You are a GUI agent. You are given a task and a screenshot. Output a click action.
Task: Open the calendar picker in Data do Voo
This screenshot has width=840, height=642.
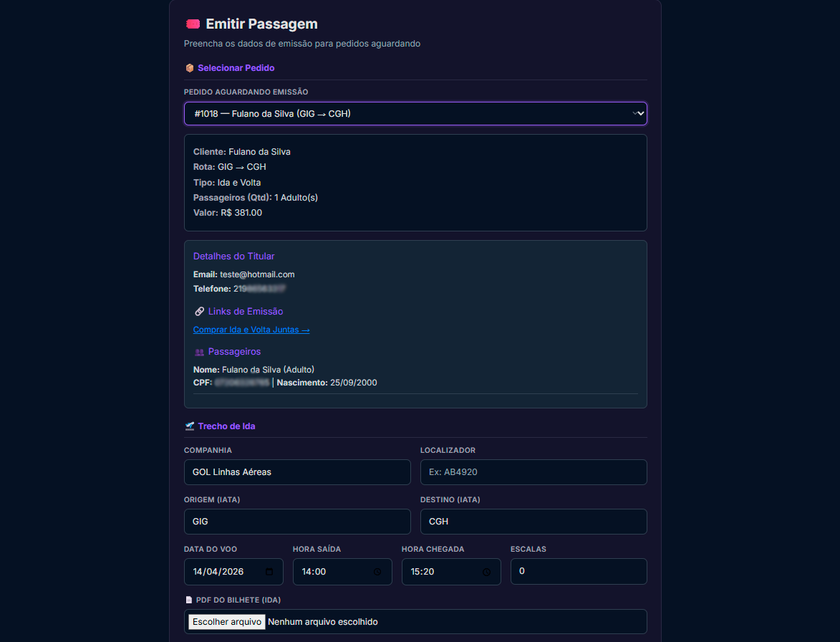pyautogui.click(x=269, y=572)
